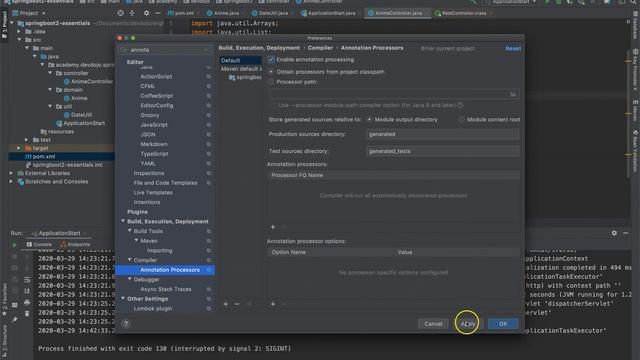Collapse Debugger node in settings tree
Screen dimensions: 640x360
tap(129, 280)
